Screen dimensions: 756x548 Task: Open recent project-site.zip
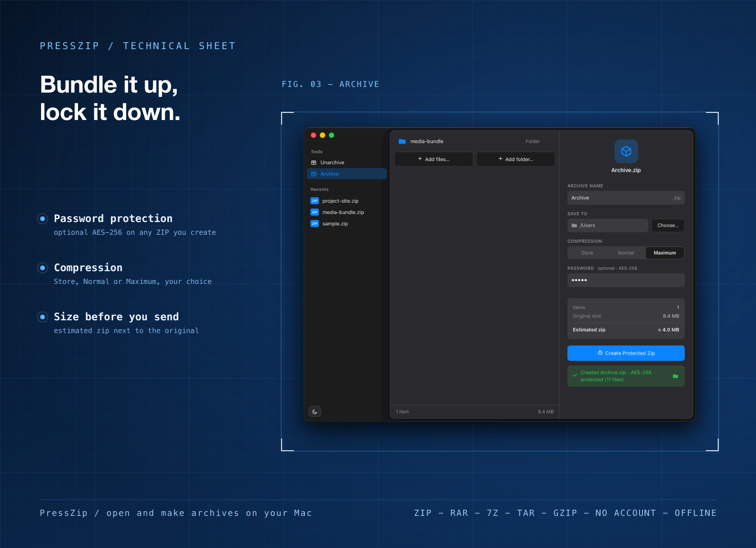coord(347,201)
